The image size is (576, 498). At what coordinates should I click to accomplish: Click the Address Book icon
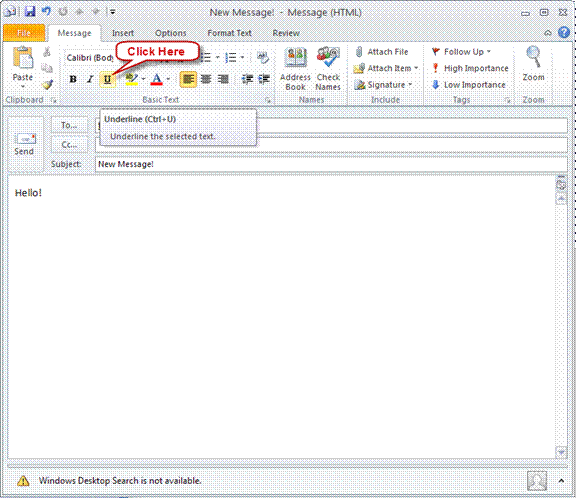click(x=296, y=58)
